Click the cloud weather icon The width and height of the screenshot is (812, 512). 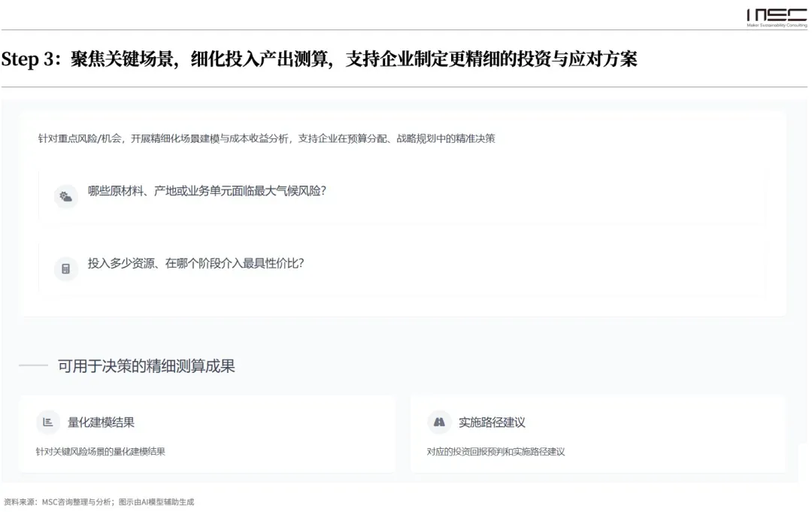click(65, 197)
